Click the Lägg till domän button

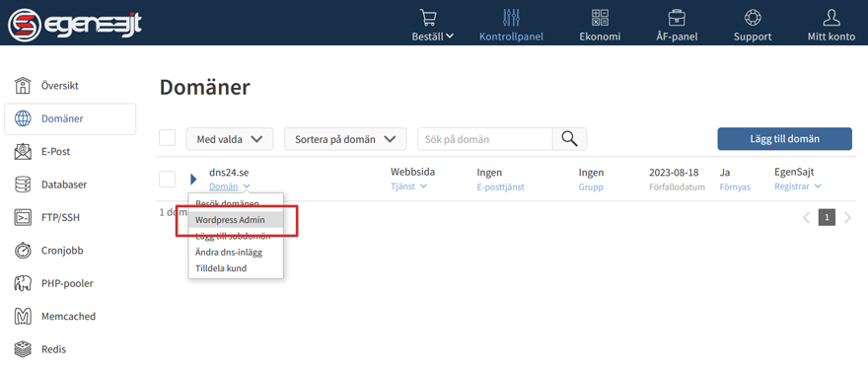click(x=784, y=138)
